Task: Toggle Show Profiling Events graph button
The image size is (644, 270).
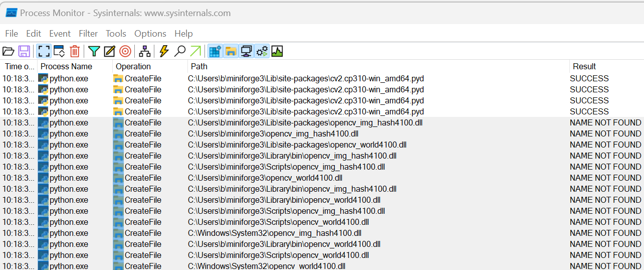Action: tap(277, 51)
